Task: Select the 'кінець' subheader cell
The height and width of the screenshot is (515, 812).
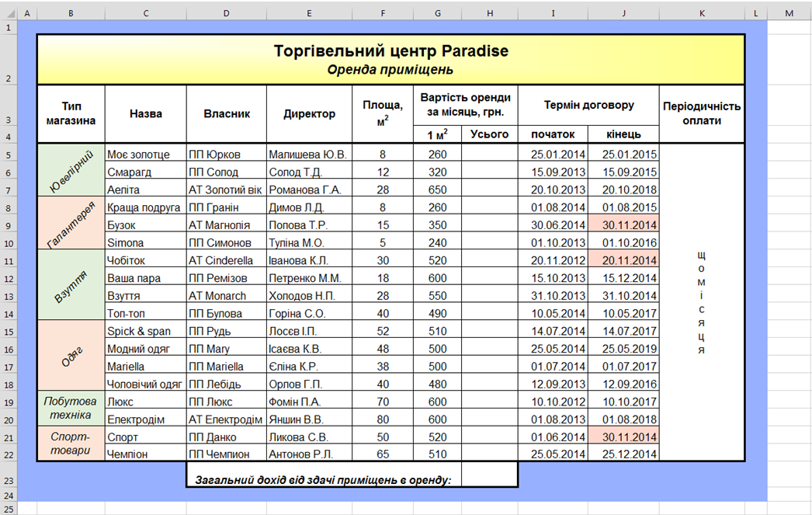Action: pyautogui.click(x=623, y=134)
